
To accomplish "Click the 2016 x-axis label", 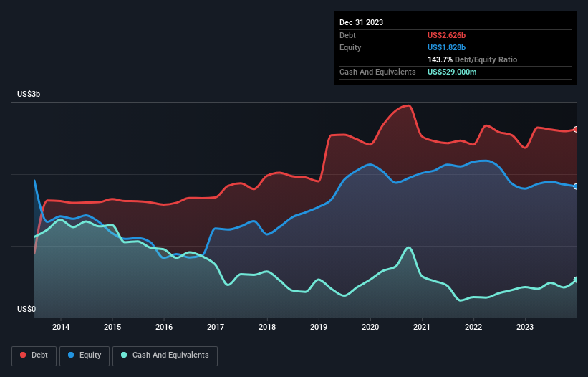I will 164,327.
